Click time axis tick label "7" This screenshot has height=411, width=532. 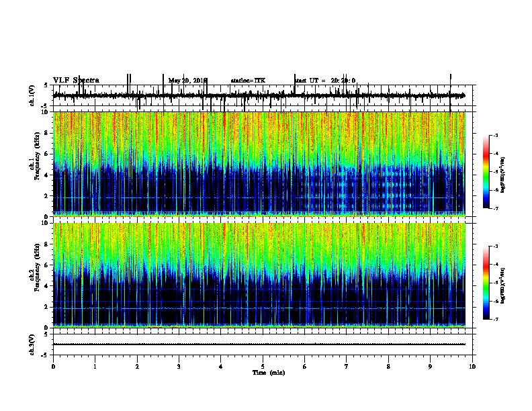coord(347,367)
